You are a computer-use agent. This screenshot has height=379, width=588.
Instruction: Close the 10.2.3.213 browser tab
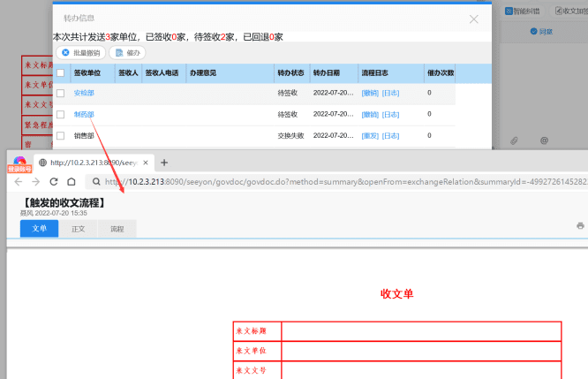click(146, 163)
